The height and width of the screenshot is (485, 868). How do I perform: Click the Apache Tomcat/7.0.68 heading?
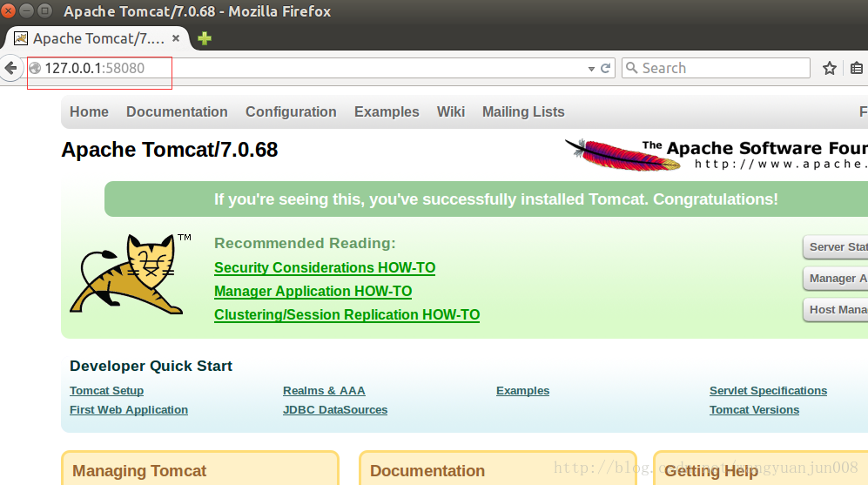(170, 150)
